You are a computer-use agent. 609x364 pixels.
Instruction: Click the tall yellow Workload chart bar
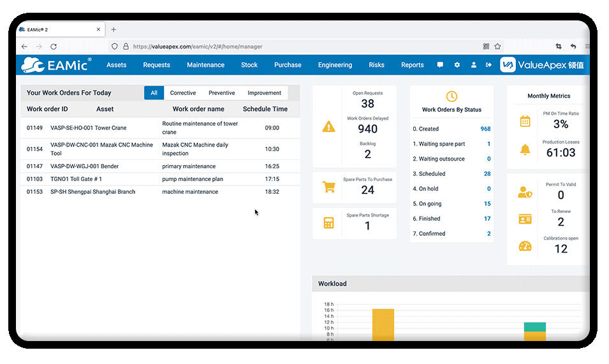pyautogui.click(x=383, y=325)
